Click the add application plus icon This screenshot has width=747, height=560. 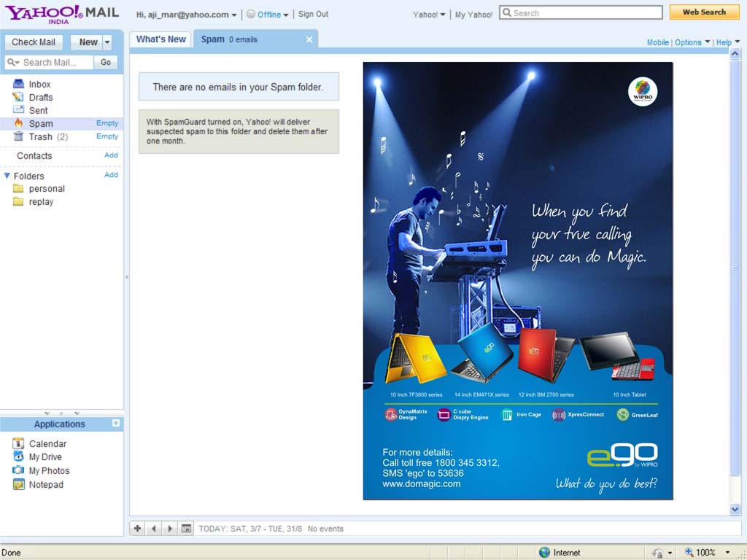pyautogui.click(x=116, y=424)
